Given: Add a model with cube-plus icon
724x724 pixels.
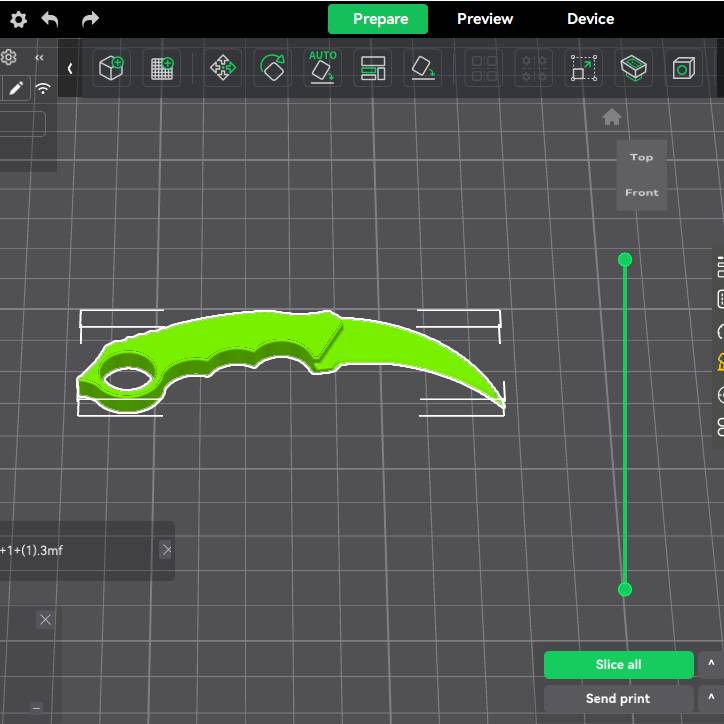Looking at the screenshot, I should tap(111, 68).
